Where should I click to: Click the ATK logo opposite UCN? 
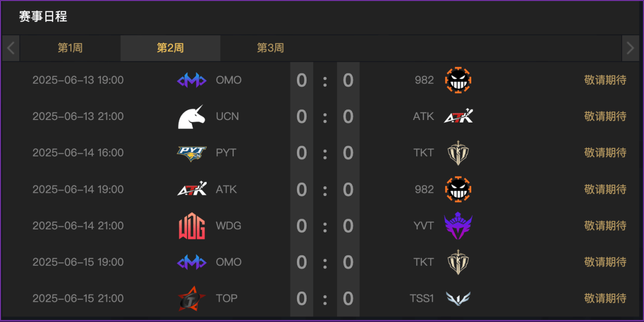tap(458, 116)
